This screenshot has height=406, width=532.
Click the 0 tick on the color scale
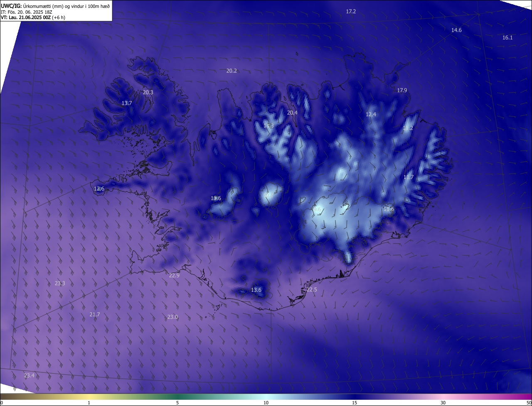point(2,403)
